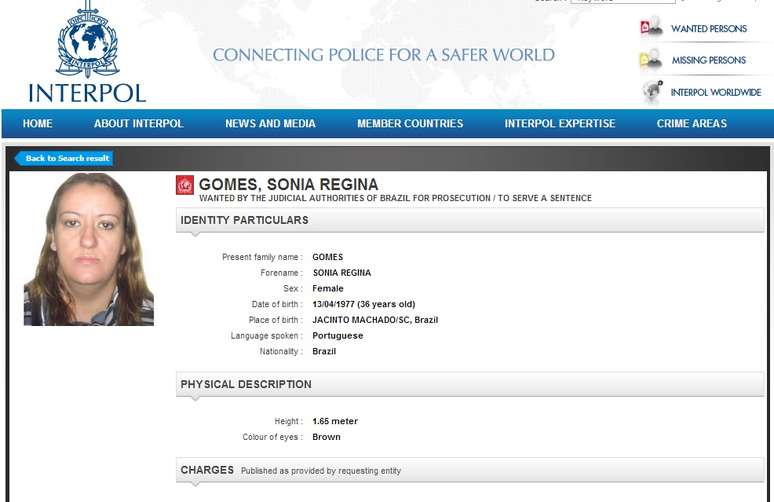Collapse the Identity Particulars section header
Viewport: 774px width, 502px height.
[x=469, y=220]
